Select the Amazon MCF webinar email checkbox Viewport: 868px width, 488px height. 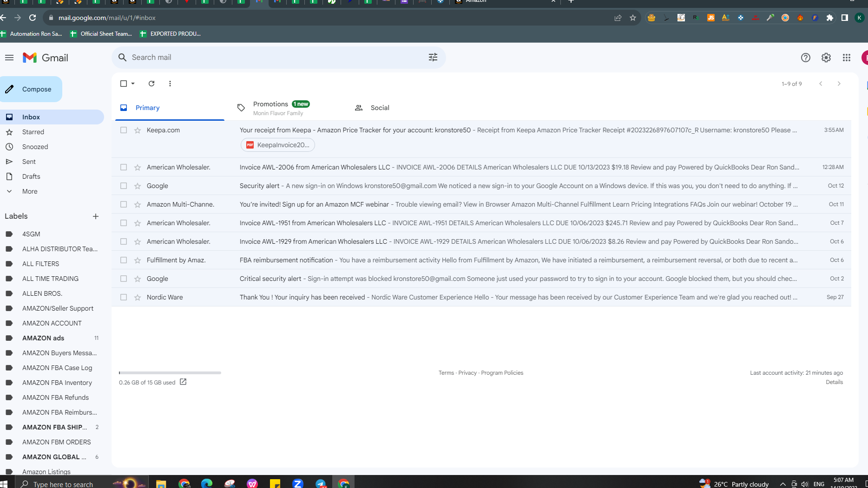(124, 204)
